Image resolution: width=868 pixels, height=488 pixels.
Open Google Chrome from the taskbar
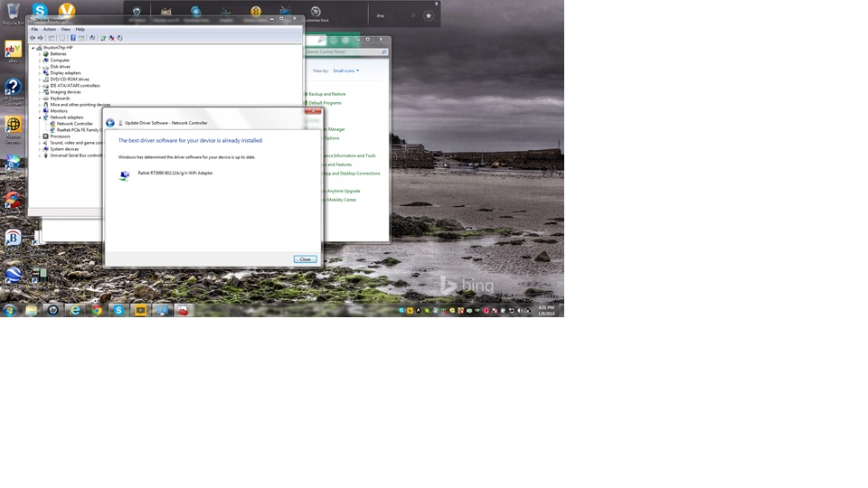97,310
